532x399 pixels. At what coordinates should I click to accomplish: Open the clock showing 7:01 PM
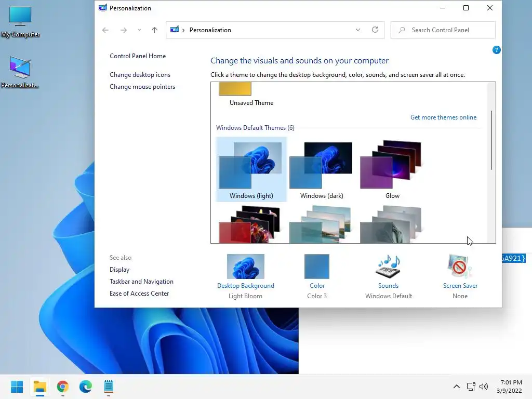[509, 387]
